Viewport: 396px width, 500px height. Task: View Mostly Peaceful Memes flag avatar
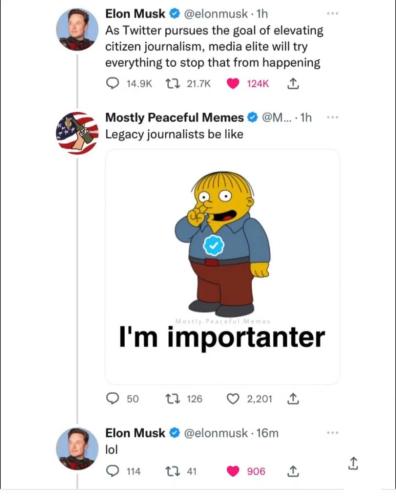coord(77,133)
